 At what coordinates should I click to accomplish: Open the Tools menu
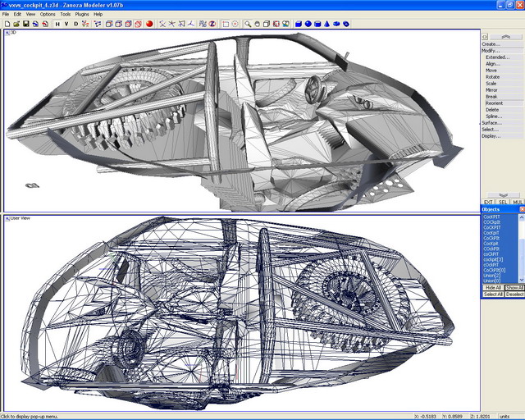click(65, 14)
